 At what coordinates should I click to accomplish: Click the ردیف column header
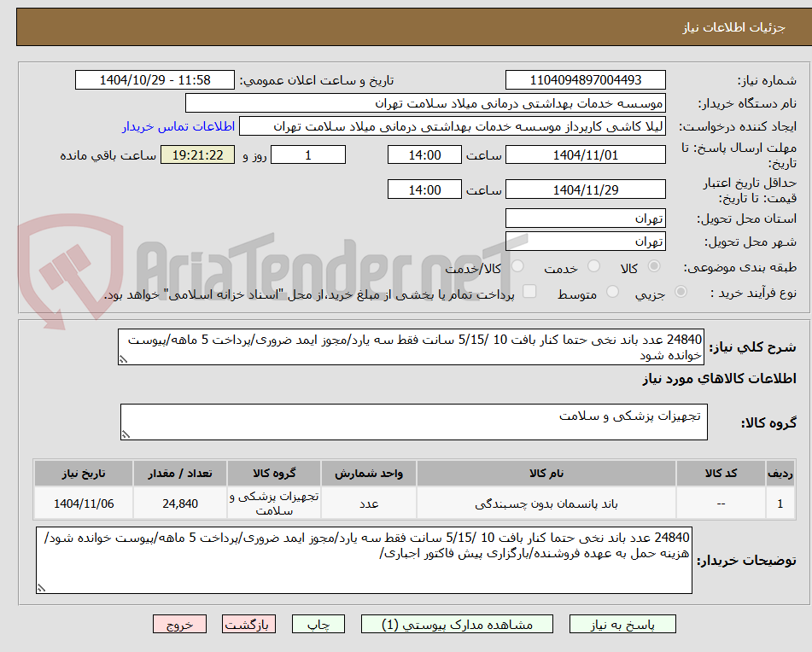(x=780, y=474)
